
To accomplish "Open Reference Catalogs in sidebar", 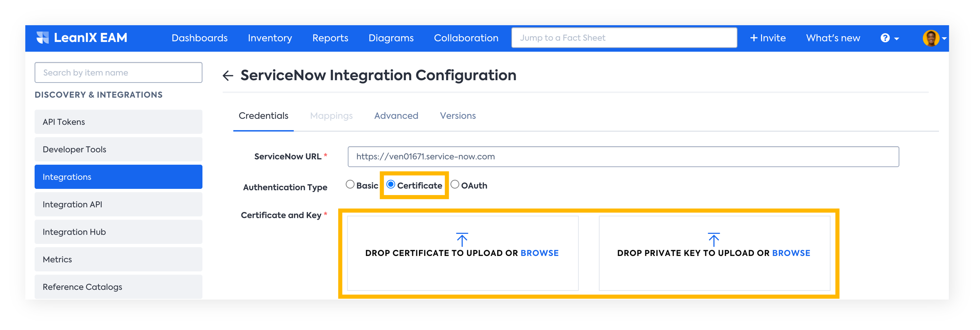I will (118, 287).
